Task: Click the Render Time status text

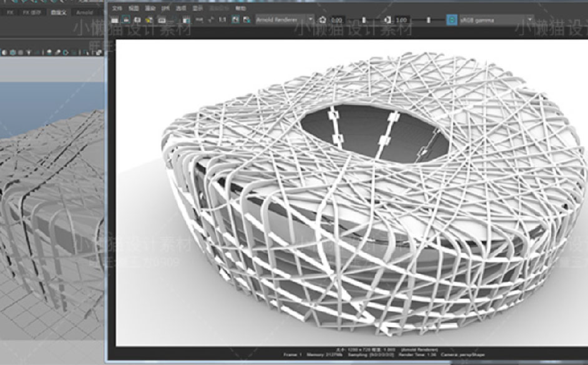Action: [x=417, y=355]
